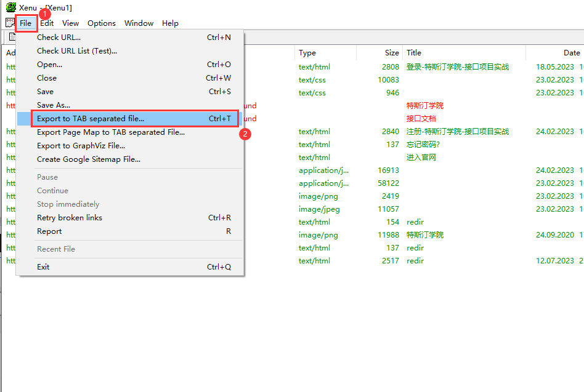
Task: Click the image/jpeg type cell
Action: coord(319,209)
